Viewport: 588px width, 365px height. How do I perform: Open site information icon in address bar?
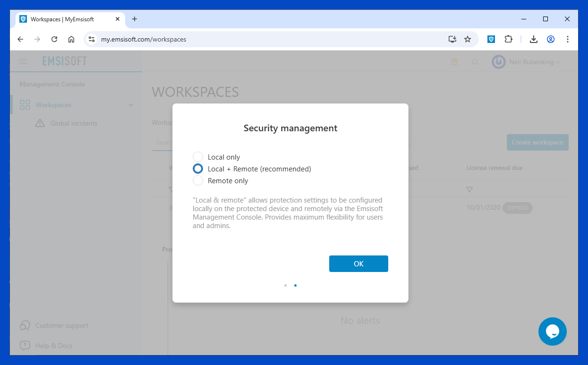tap(92, 39)
